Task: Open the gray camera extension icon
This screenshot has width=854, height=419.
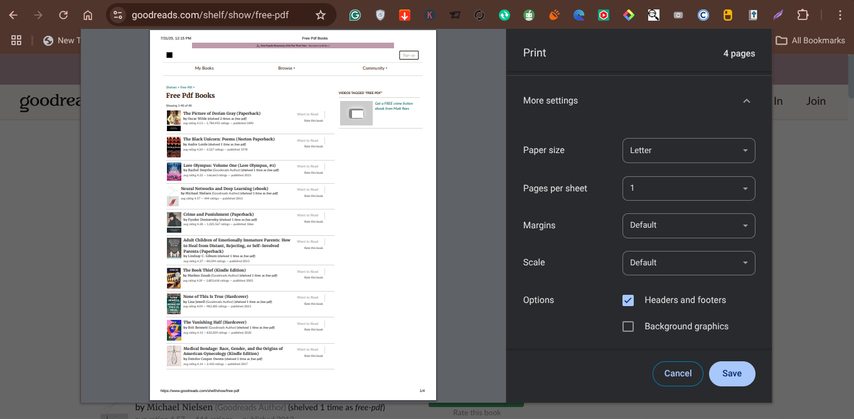Action: 678,15
